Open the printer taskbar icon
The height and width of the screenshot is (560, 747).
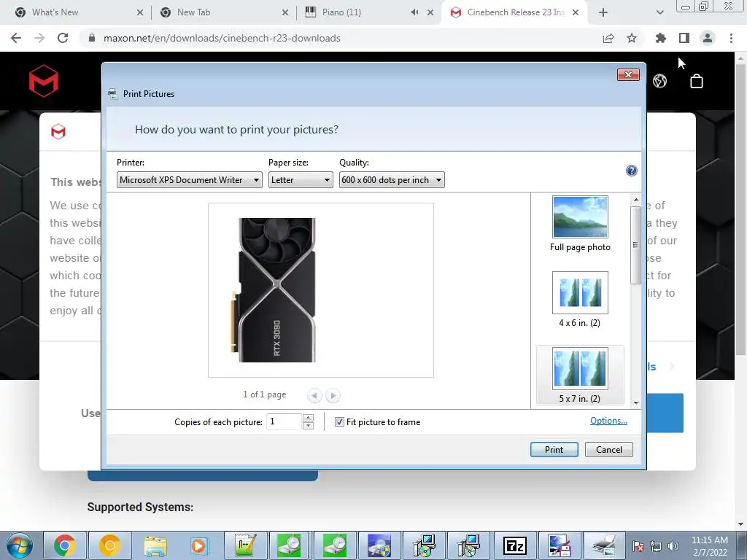pos(604,545)
